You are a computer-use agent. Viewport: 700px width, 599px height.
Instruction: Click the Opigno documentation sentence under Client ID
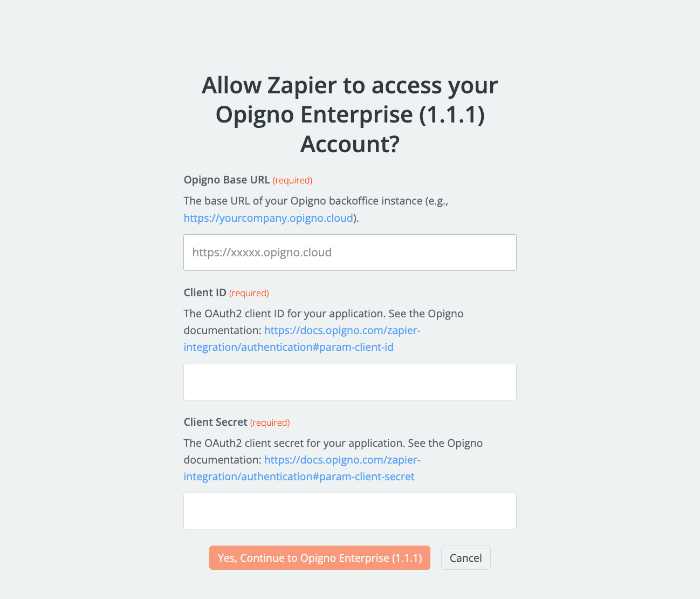[x=324, y=313]
